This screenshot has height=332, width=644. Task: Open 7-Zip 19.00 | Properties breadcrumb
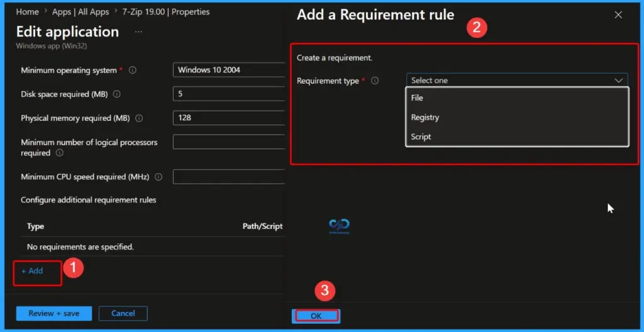166,12
